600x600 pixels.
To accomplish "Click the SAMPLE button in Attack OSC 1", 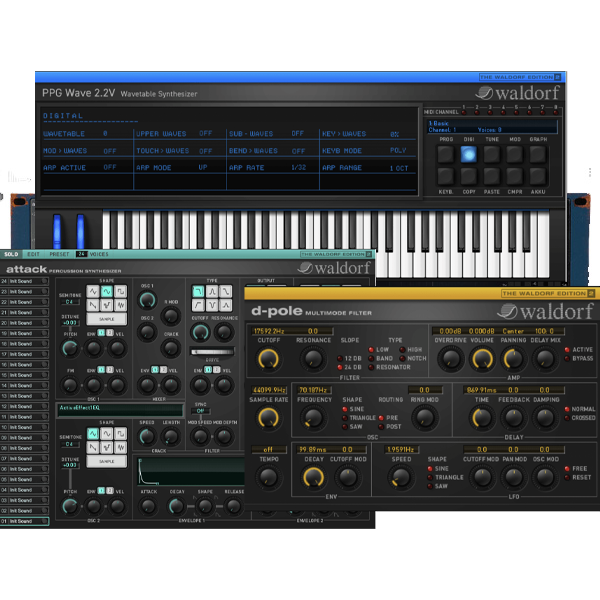I will click(107, 319).
